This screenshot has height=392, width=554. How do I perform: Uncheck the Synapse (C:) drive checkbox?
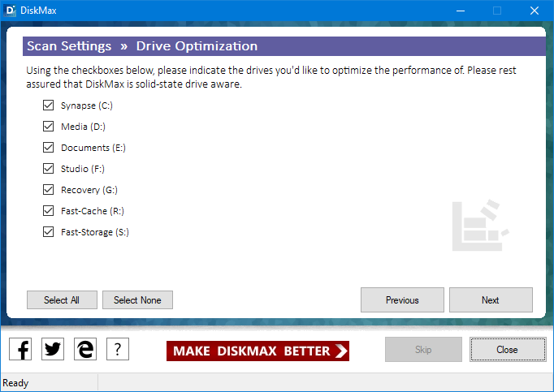point(49,106)
